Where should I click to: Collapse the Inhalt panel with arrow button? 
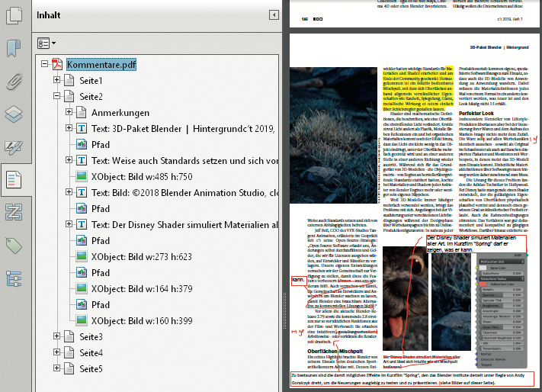[273, 14]
